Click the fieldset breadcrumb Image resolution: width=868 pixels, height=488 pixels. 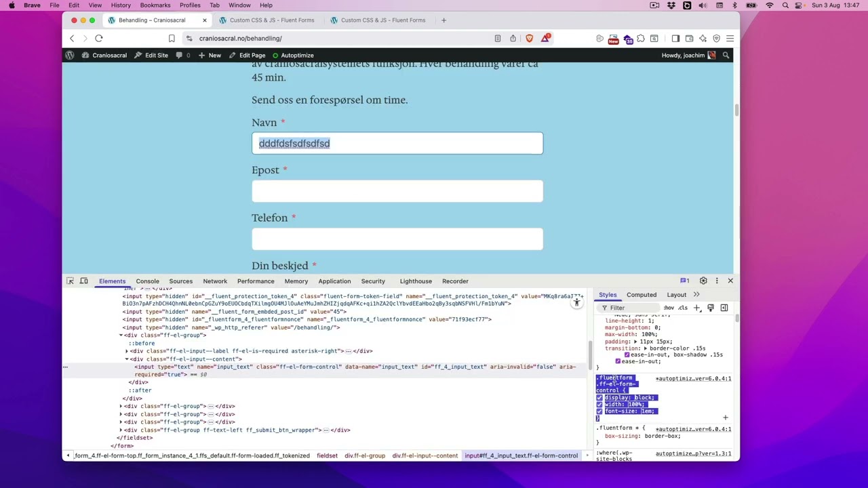[x=327, y=455]
